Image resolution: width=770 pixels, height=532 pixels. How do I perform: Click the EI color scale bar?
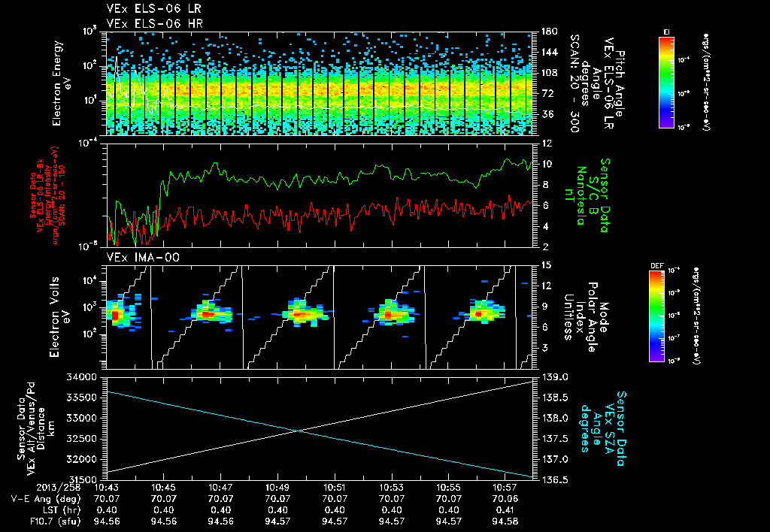click(666, 82)
